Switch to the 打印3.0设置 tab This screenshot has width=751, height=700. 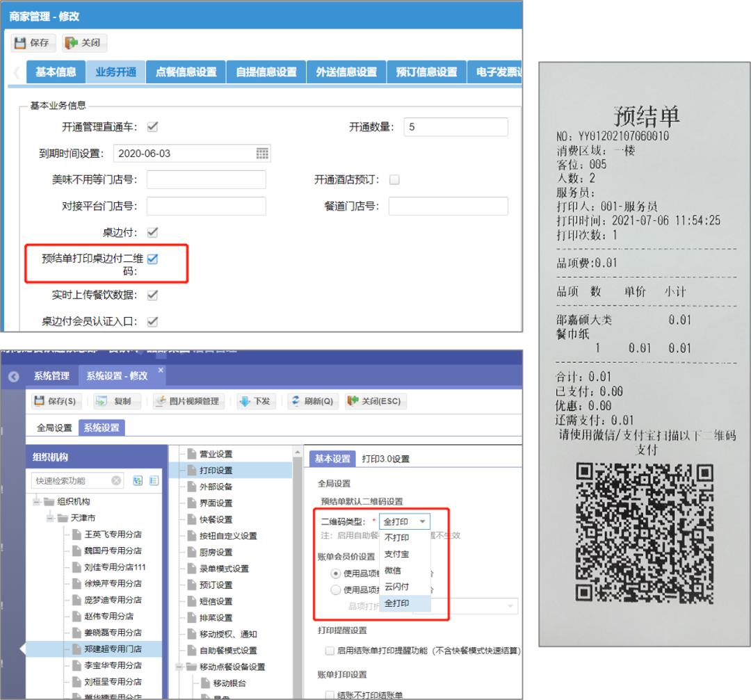pyautogui.click(x=385, y=459)
